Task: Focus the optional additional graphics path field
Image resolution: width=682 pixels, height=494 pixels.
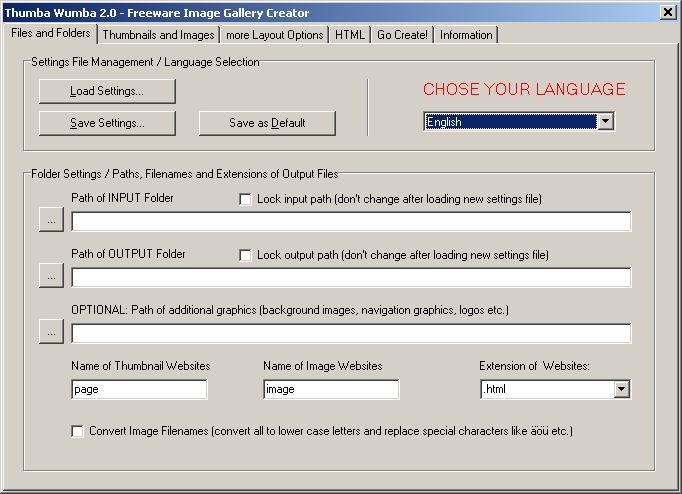Action: (351, 333)
